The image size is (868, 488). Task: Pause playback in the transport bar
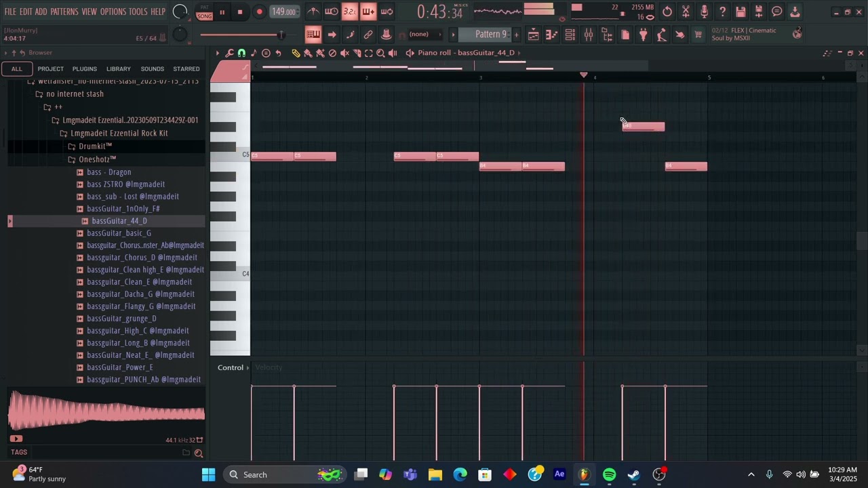[222, 12]
